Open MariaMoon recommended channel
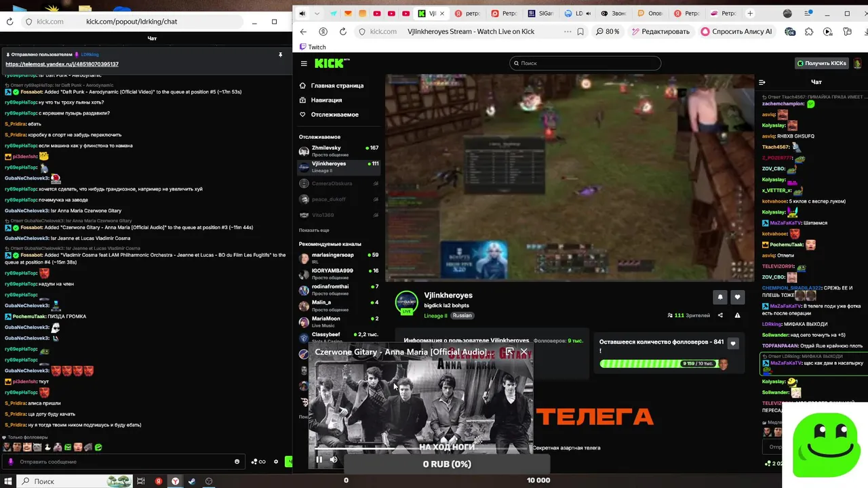Screen dimensions: 868x488 coord(338,321)
